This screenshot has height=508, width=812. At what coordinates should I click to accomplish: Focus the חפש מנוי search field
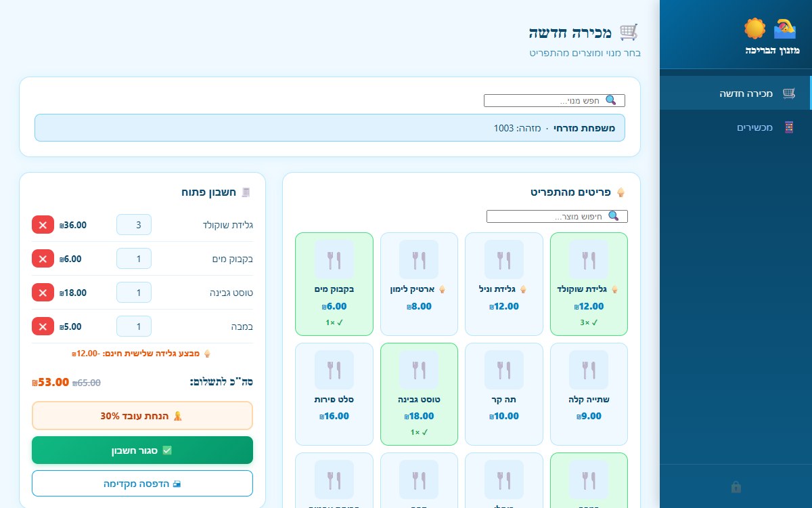pos(554,100)
